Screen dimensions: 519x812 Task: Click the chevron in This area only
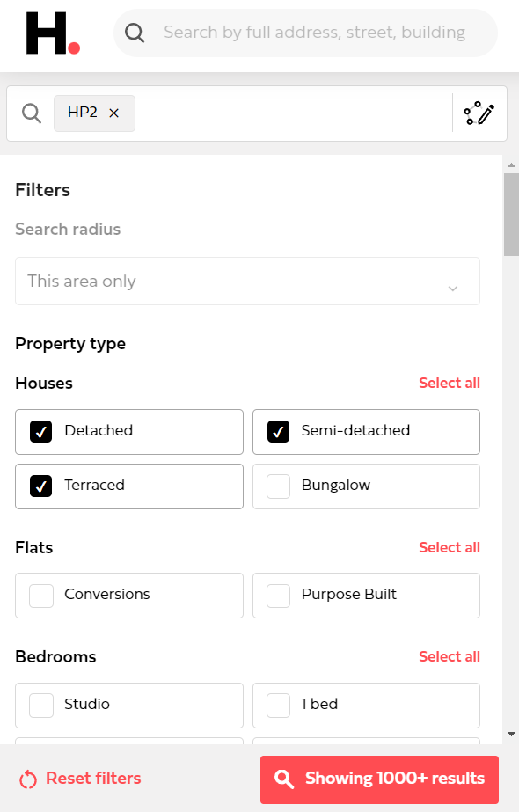pos(453,289)
